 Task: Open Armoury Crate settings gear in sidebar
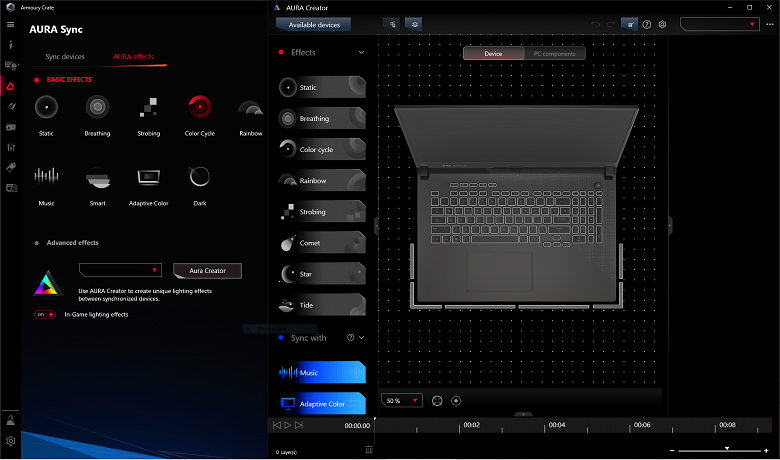[x=10, y=441]
